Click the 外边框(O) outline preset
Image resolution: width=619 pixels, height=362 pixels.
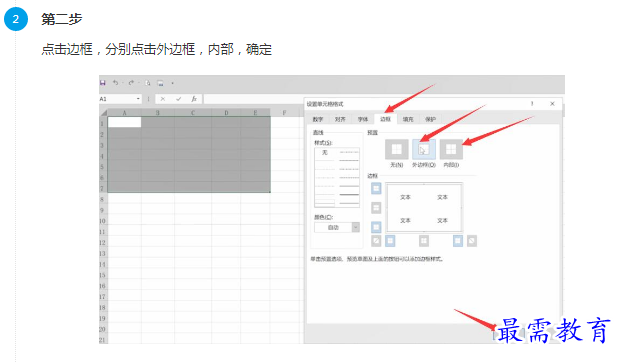pos(424,149)
